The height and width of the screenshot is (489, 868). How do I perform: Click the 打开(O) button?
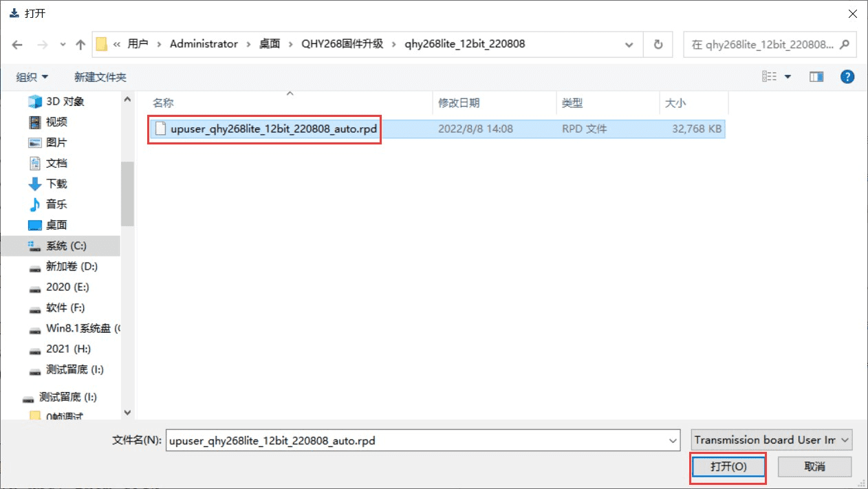pos(728,466)
